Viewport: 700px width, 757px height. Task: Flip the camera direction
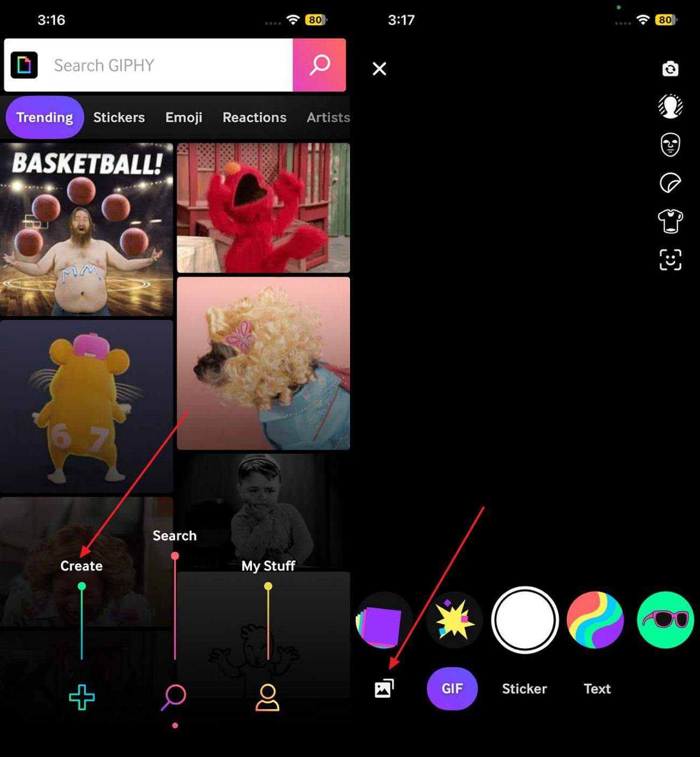(x=670, y=69)
